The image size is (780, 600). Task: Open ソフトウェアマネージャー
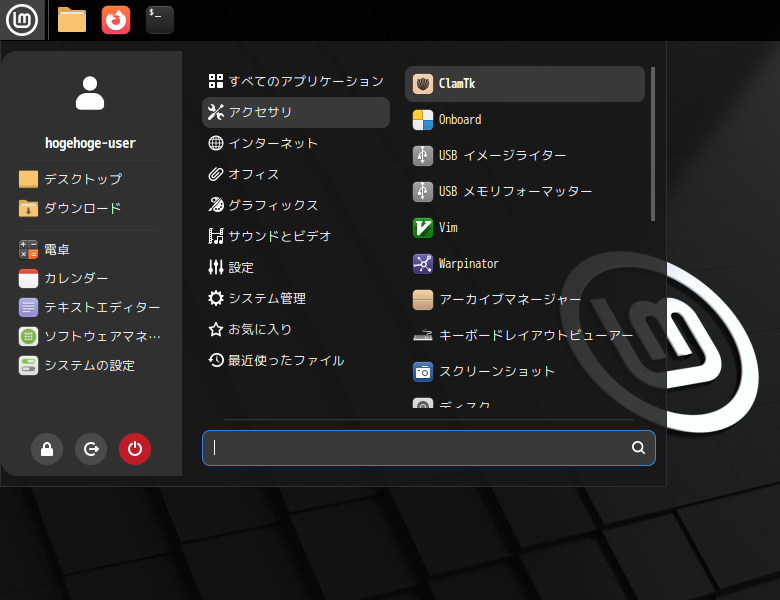[90, 336]
